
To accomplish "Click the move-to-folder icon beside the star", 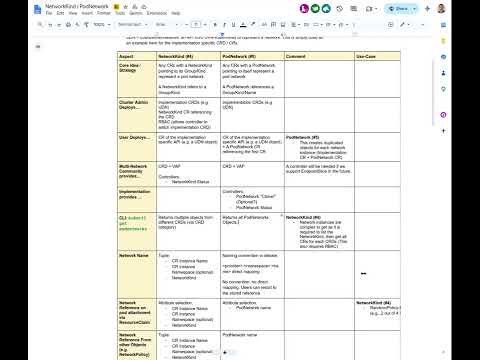I will (135, 7).
